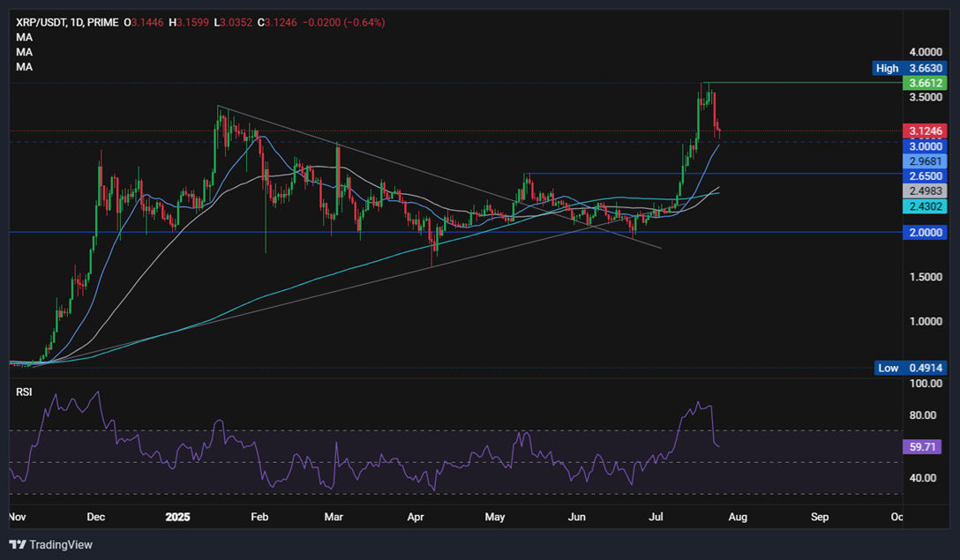Image resolution: width=960 pixels, height=560 pixels.
Task: Click the third MA indicator label
Action: pyautogui.click(x=25, y=67)
